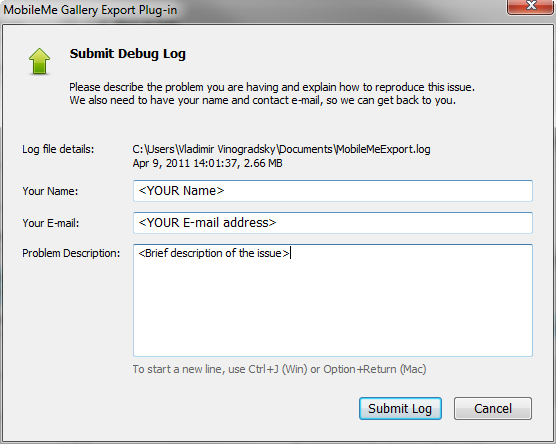Screen dimensions: 556x444
Task: Submit the debug log with Submit Log
Action: [x=400, y=409]
